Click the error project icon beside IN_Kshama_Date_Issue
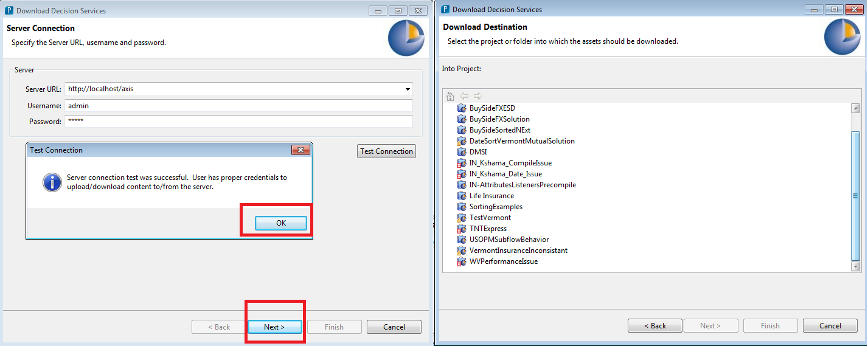 click(462, 174)
